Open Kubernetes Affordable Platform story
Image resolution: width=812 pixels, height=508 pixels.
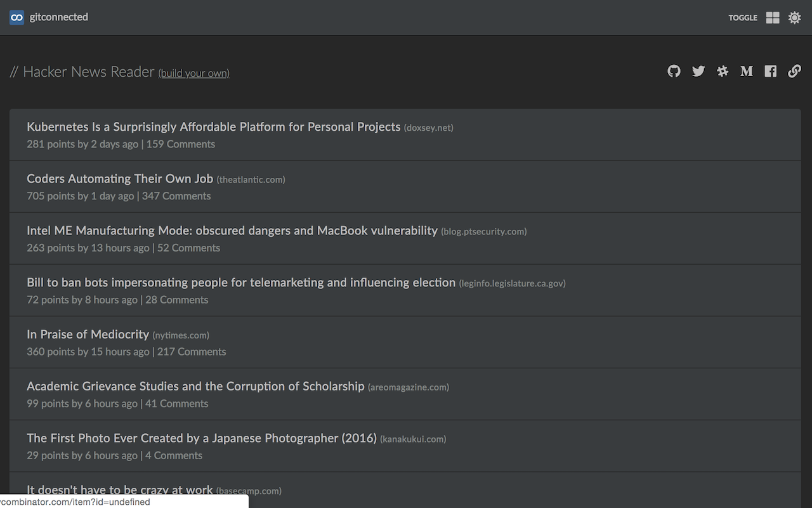[x=214, y=126]
